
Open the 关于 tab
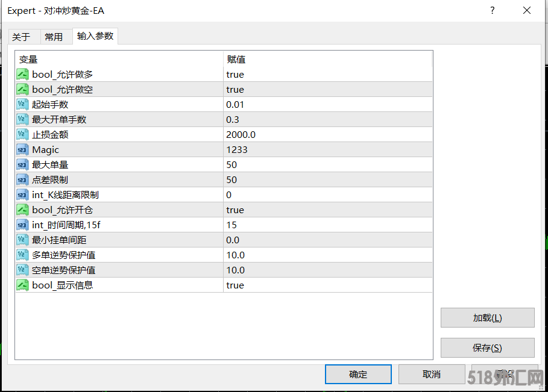coord(25,37)
